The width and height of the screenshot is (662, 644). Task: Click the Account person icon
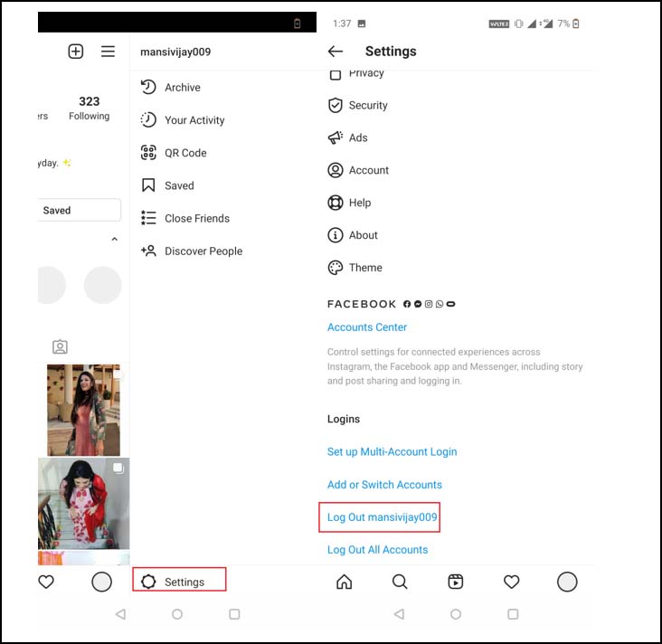click(x=336, y=170)
